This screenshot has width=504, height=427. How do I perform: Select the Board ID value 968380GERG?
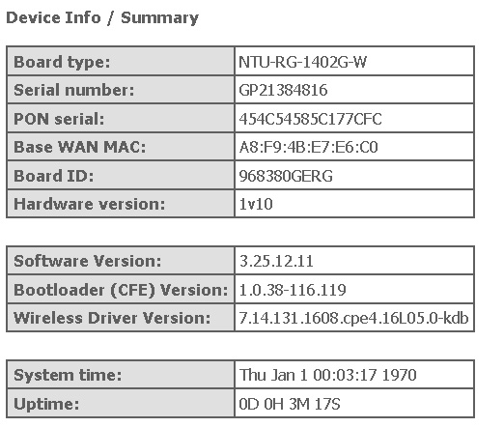(286, 176)
